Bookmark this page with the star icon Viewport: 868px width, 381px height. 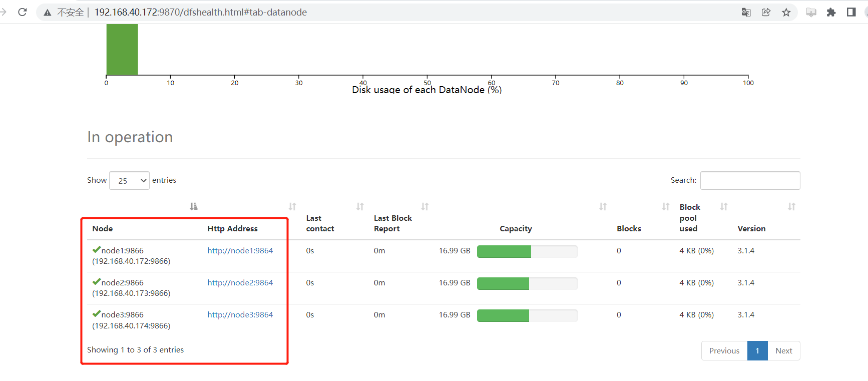click(786, 13)
